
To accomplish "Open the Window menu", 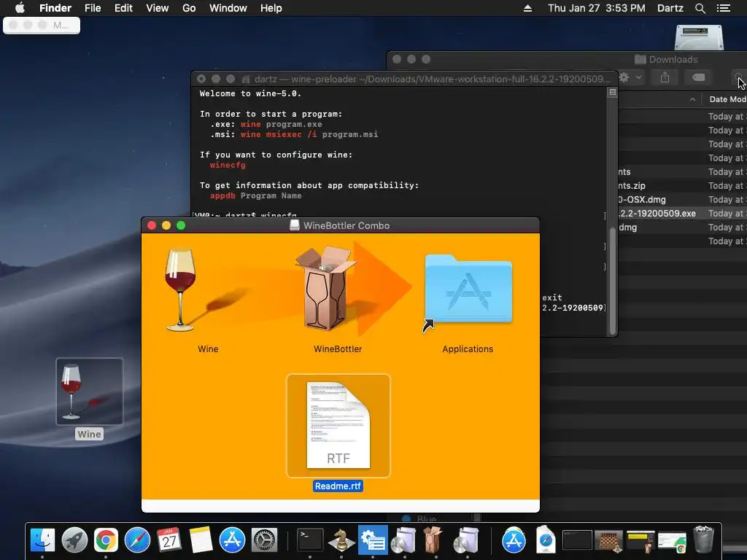I will pos(228,8).
